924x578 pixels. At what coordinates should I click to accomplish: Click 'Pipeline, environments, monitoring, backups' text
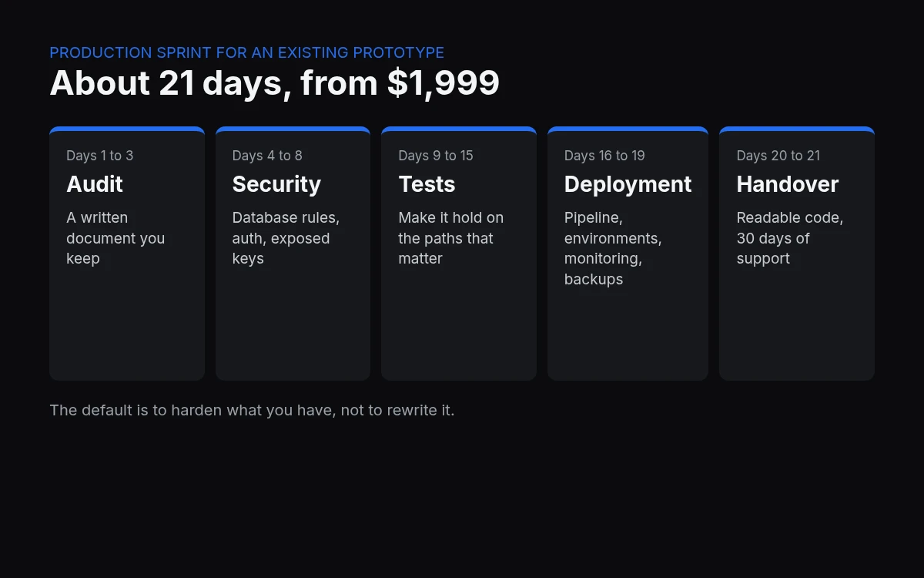[x=613, y=248]
